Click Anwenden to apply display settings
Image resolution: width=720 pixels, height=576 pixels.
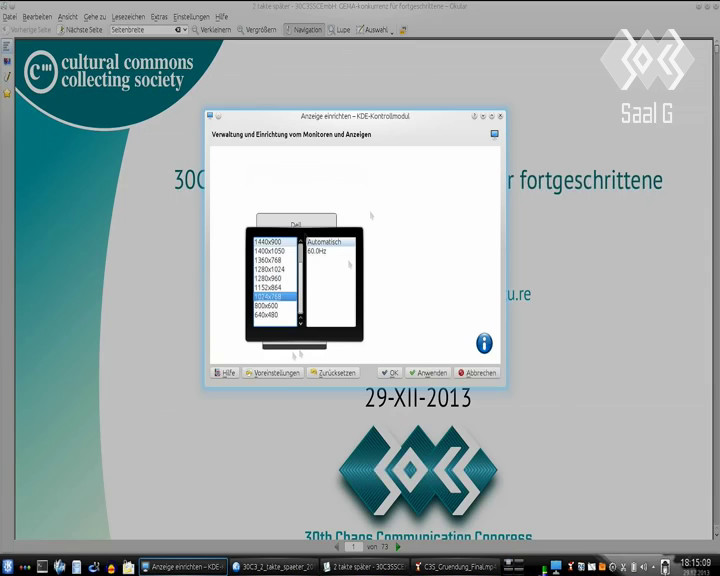point(428,373)
